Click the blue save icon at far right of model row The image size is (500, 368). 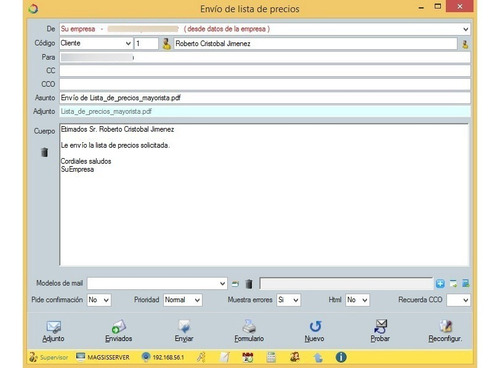pos(466,283)
